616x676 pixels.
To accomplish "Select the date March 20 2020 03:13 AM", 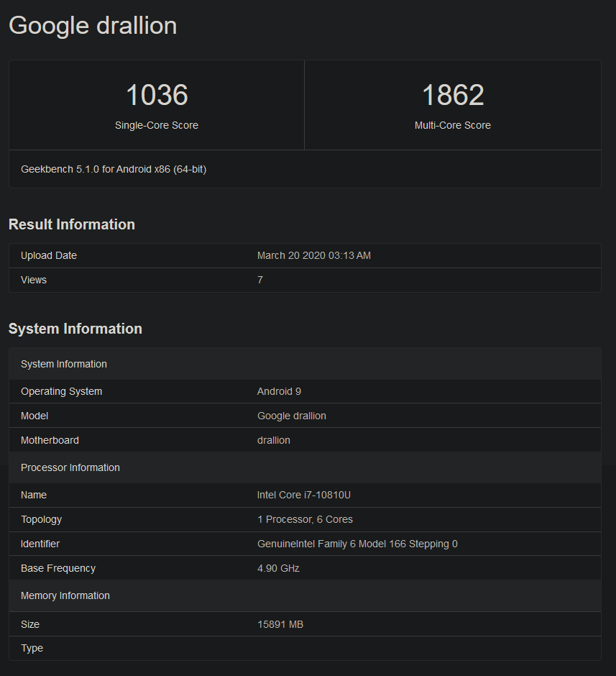I will [314, 255].
